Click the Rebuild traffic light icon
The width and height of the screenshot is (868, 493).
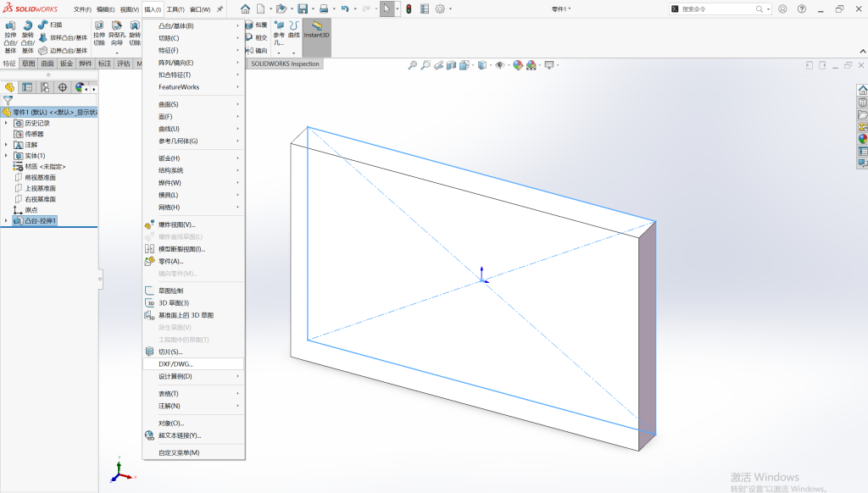point(409,8)
